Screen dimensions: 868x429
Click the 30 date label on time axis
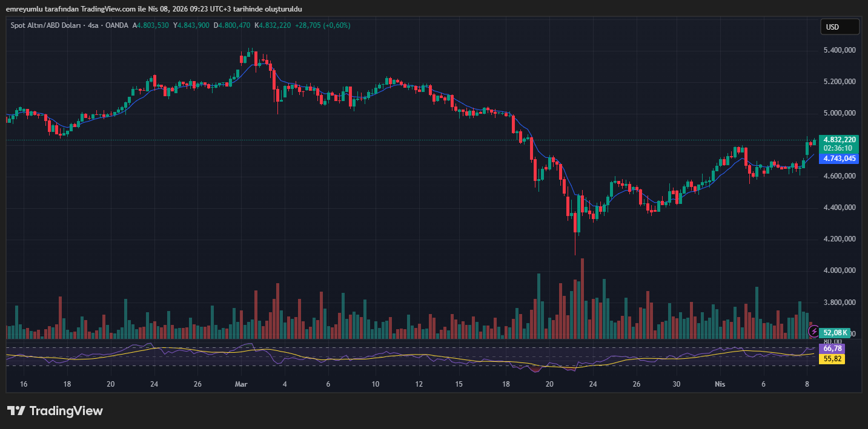pos(677,384)
